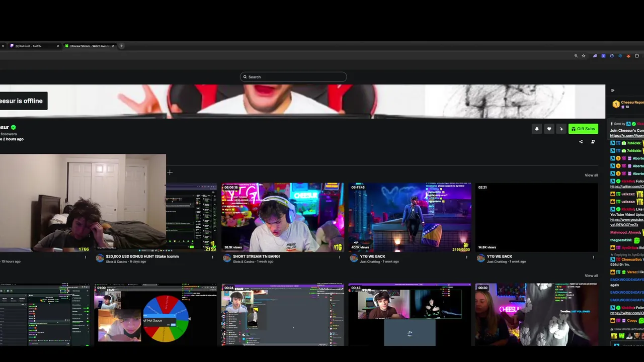
Task: Open the SHORT STREAM TN BANG! thumbnail
Action: [x=283, y=217]
